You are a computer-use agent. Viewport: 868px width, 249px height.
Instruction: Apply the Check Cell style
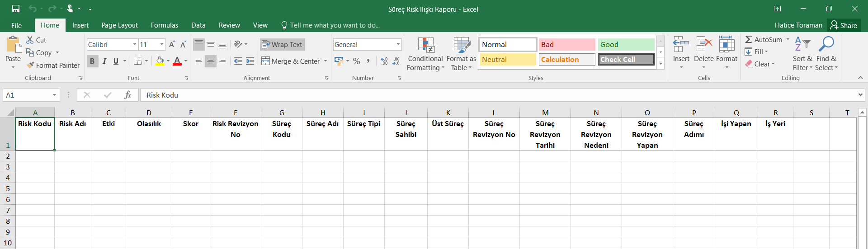coord(626,59)
